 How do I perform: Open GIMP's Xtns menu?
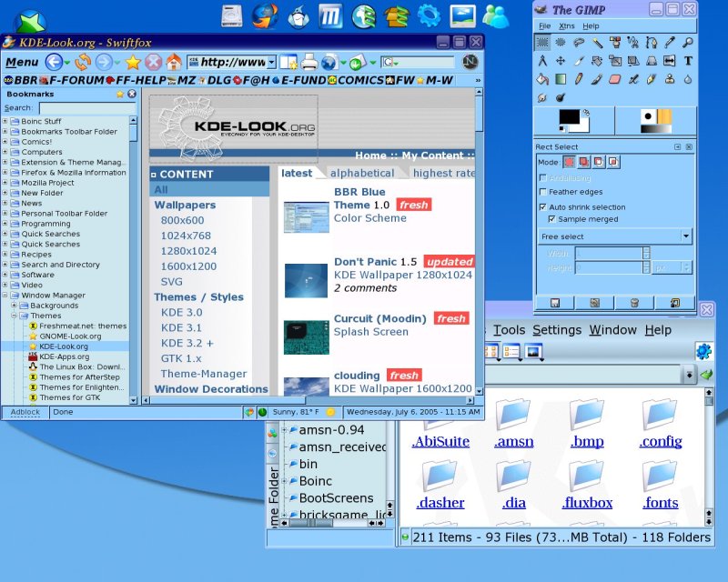click(566, 26)
